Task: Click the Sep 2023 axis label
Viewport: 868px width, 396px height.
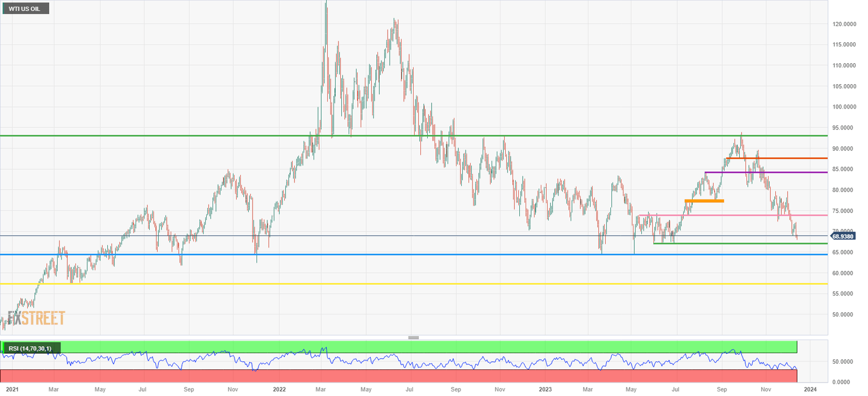Action: pos(721,389)
